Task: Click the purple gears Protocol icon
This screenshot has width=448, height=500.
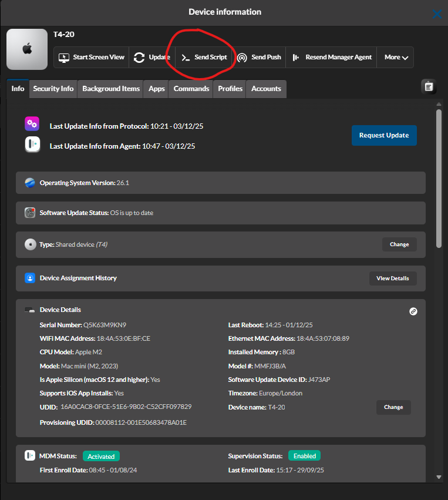Action: pos(32,124)
